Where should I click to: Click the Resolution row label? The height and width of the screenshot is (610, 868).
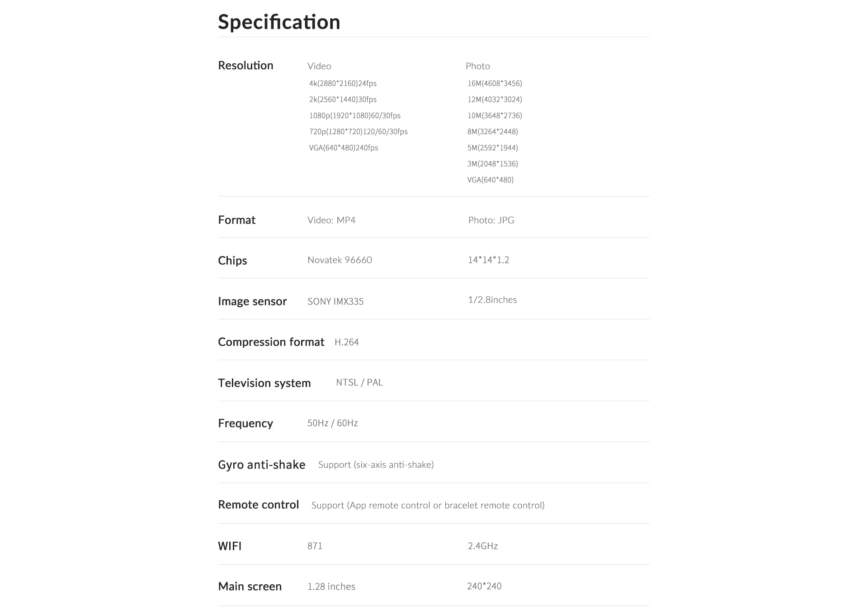[x=245, y=66]
